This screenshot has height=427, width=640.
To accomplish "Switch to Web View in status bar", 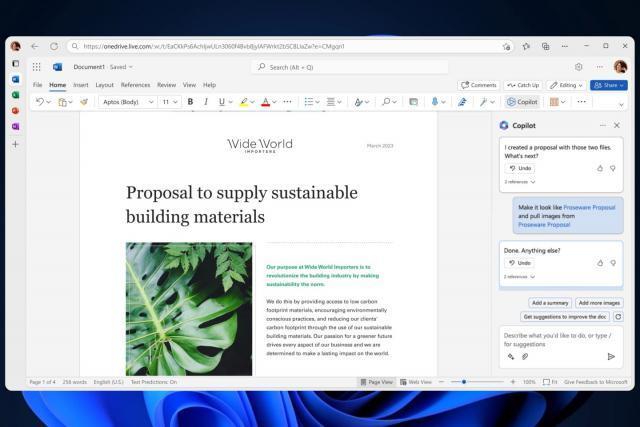I will tap(416, 382).
